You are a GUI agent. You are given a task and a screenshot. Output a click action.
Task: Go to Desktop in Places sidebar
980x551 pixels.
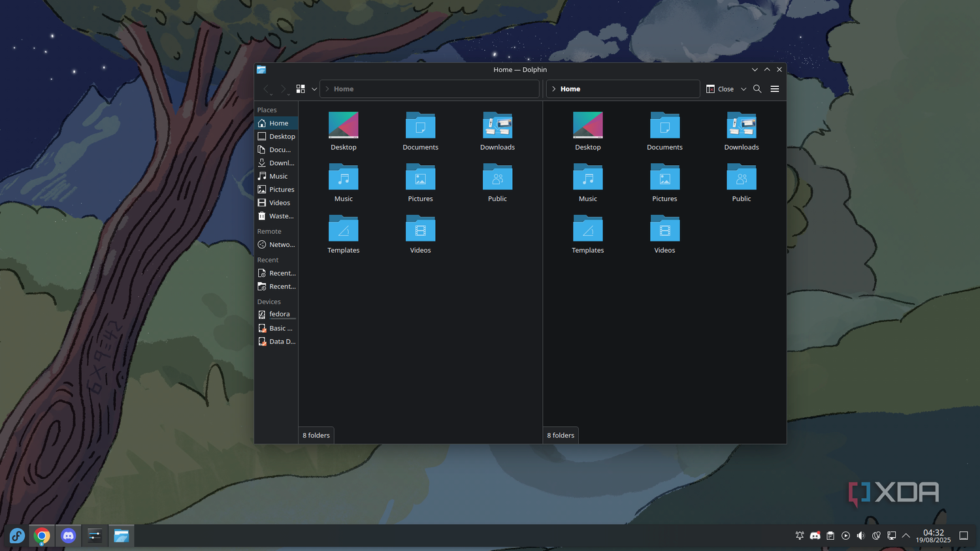coord(276,136)
